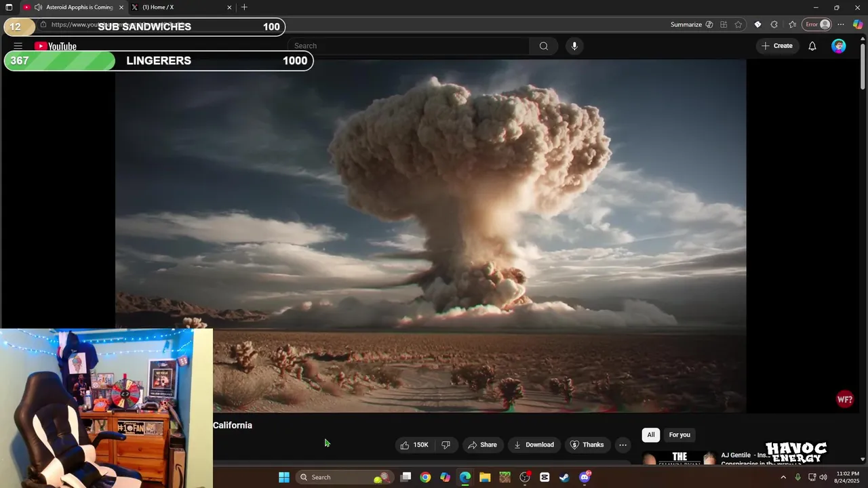
Task: Open network status icon in tray
Action: pos(812,477)
